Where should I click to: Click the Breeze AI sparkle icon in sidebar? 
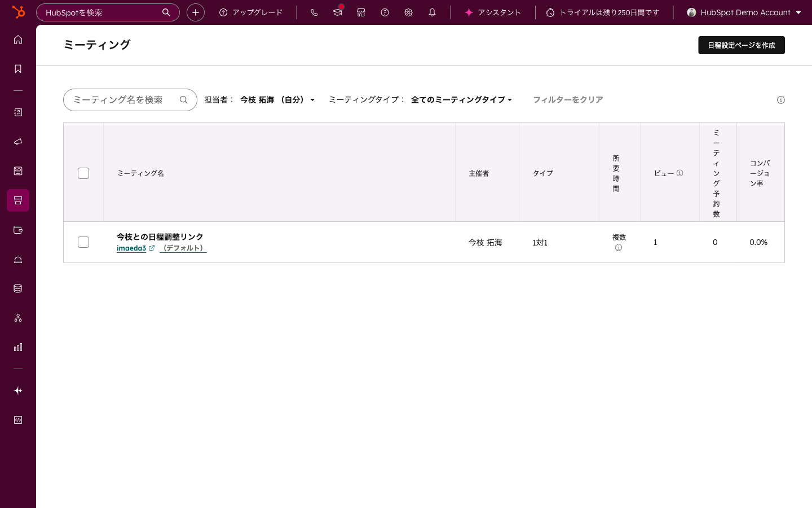(17, 390)
